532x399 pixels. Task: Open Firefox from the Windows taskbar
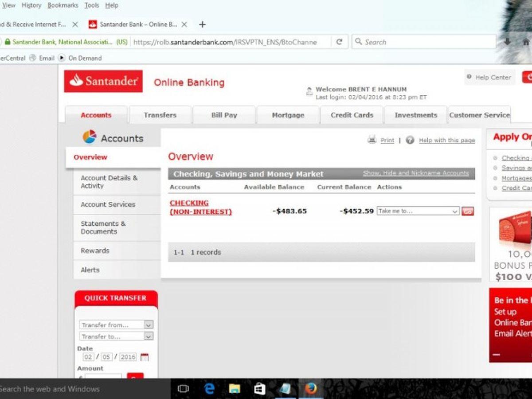[311, 389]
